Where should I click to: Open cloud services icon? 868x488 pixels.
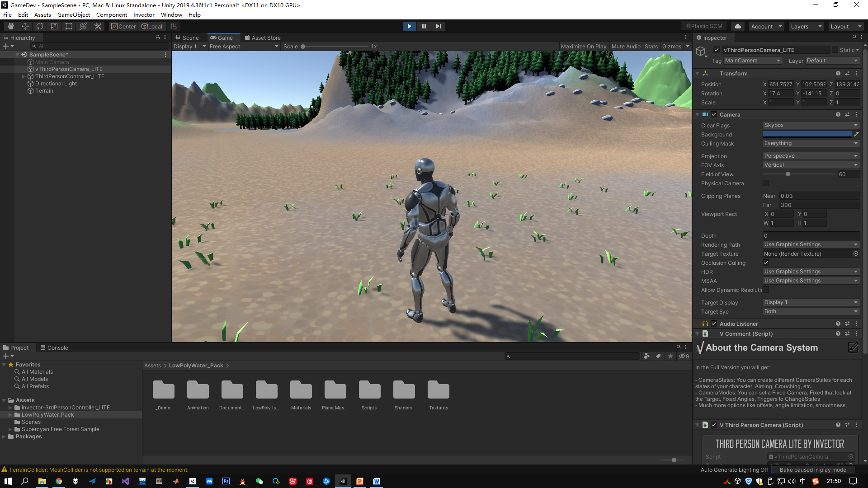[x=738, y=26]
